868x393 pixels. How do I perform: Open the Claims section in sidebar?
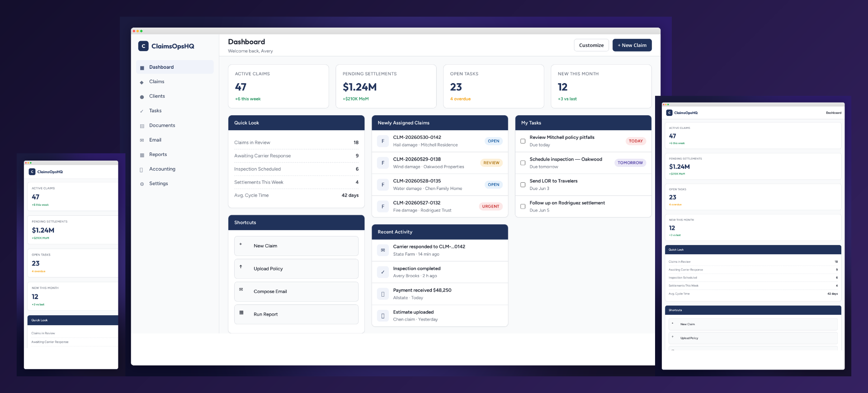pos(175,81)
